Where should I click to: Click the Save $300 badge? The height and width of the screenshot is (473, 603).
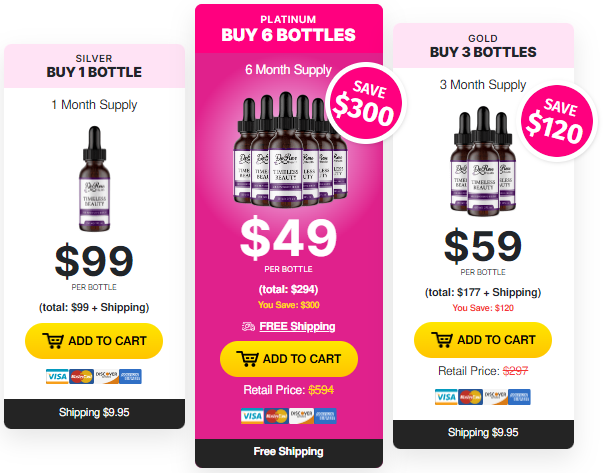click(x=365, y=103)
